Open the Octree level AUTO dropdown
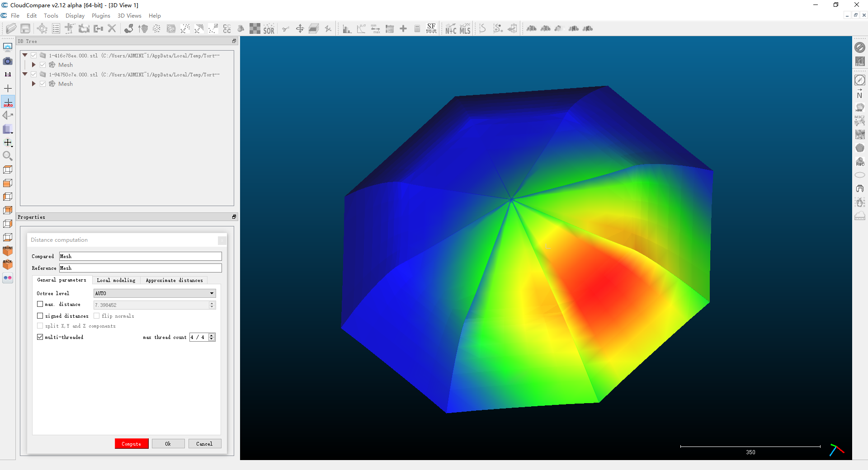The image size is (868, 470). tap(155, 293)
